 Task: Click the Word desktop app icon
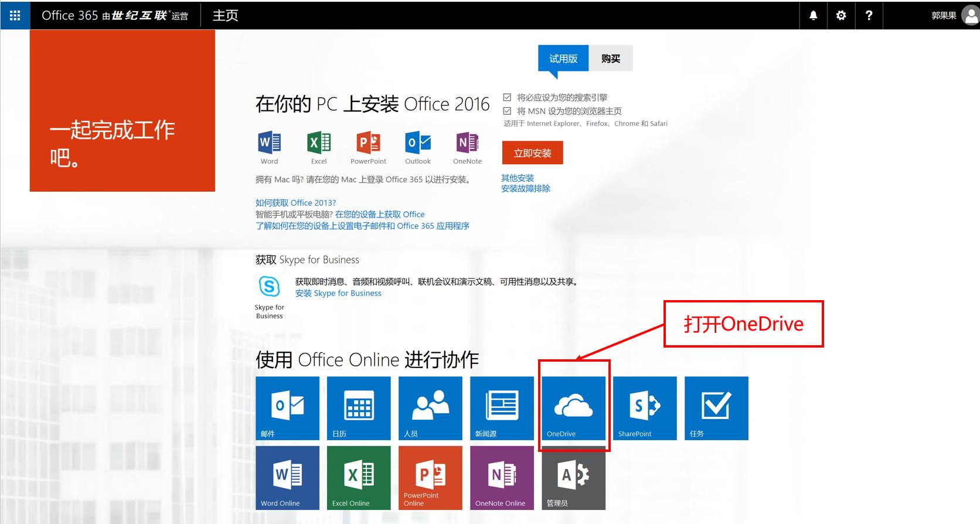(x=270, y=142)
